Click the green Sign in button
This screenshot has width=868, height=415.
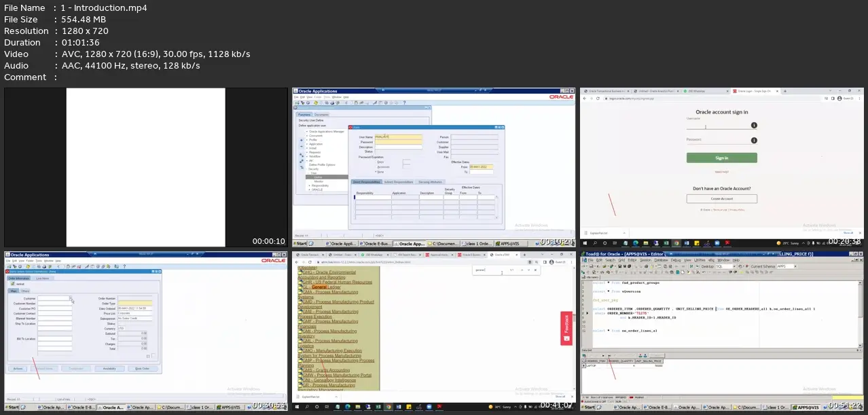(721, 158)
